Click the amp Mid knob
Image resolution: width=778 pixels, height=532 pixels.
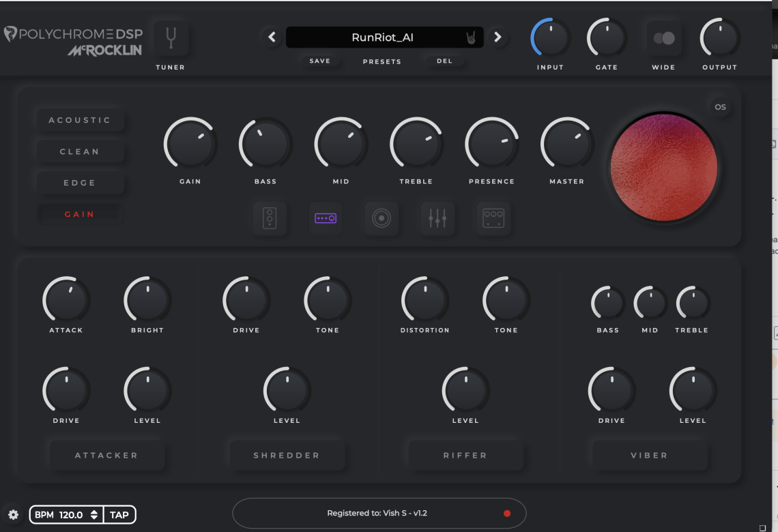click(x=341, y=144)
